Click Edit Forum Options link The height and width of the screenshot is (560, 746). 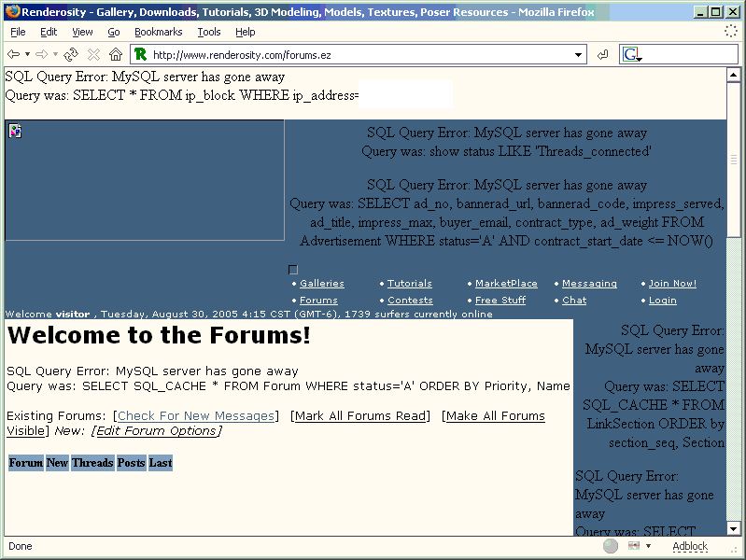[157, 430]
